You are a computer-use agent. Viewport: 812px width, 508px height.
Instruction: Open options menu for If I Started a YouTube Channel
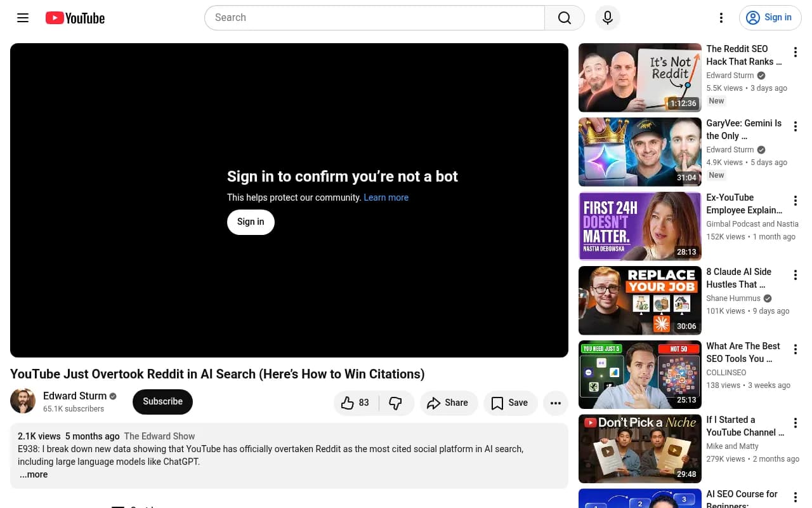pos(796,424)
